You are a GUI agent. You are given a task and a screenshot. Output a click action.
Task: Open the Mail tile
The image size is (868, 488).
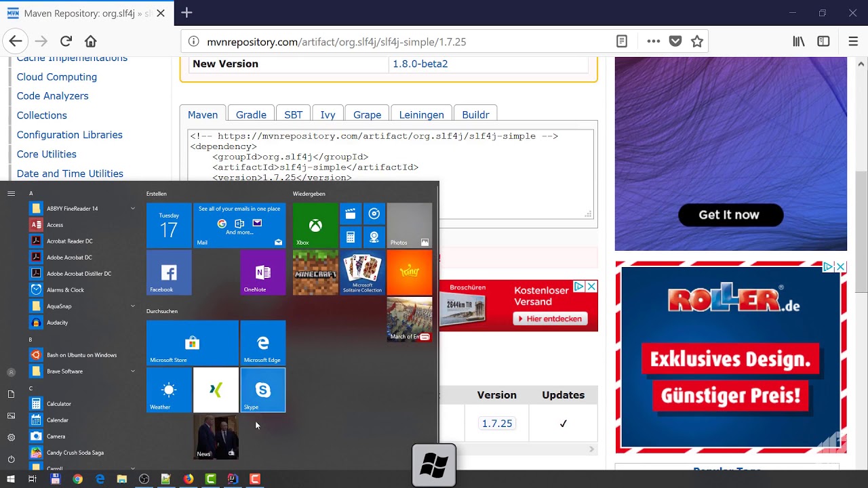click(x=239, y=226)
